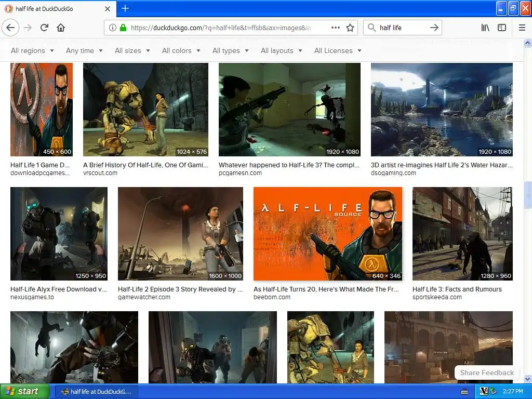Submit the search with the go arrow
This screenshot has height=399, width=532.
pyautogui.click(x=434, y=28)
